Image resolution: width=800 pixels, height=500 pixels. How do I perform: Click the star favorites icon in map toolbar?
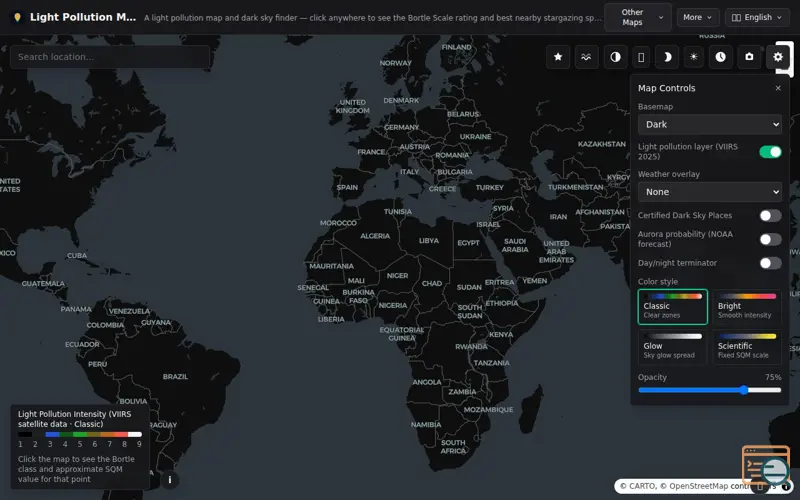pos(558,57)
